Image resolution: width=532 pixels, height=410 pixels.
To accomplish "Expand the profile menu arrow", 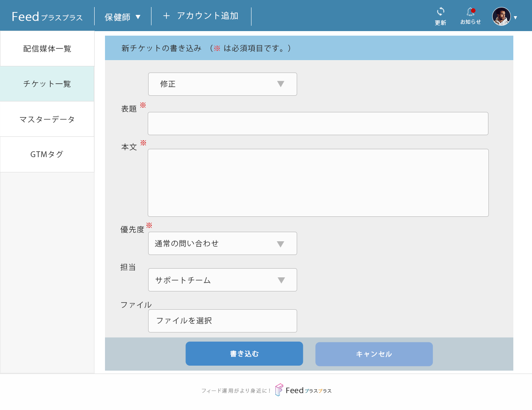I will click(x=515, y=17).
